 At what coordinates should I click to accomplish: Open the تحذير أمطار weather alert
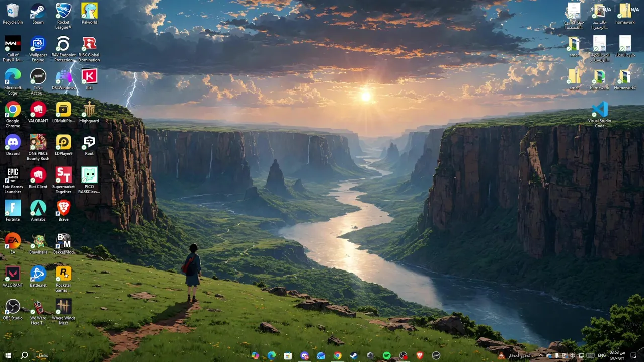point(515,355)
